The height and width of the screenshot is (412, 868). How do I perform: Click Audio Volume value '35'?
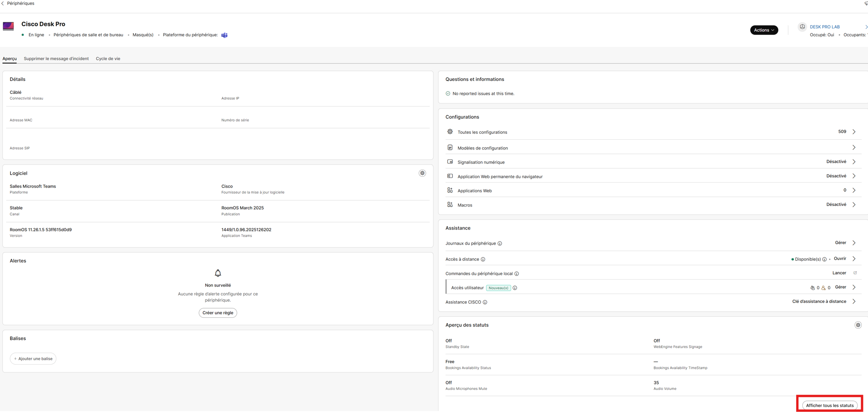pos(656,383)
